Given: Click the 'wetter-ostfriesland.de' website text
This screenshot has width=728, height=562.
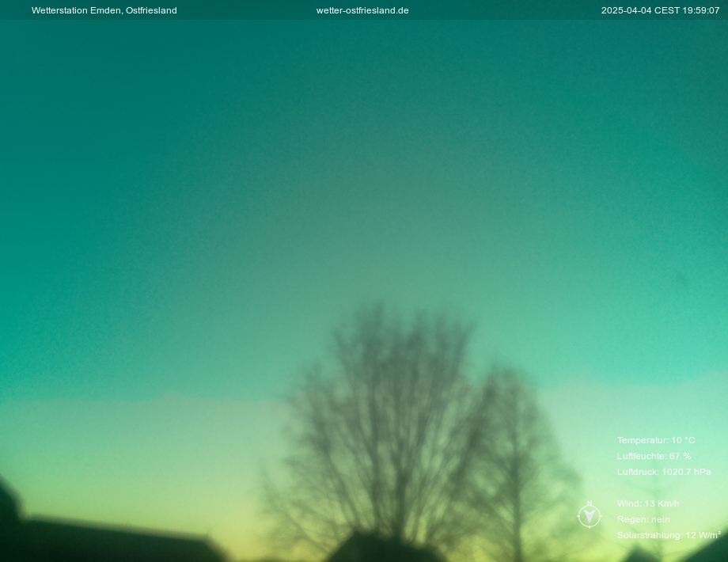Looking at the screenshot, I should pyautogui.click(x=362, y=10).
